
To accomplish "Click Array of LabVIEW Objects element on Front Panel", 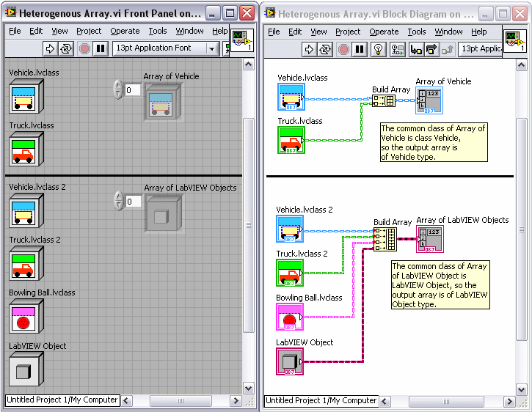I will (x=163, y=213).
